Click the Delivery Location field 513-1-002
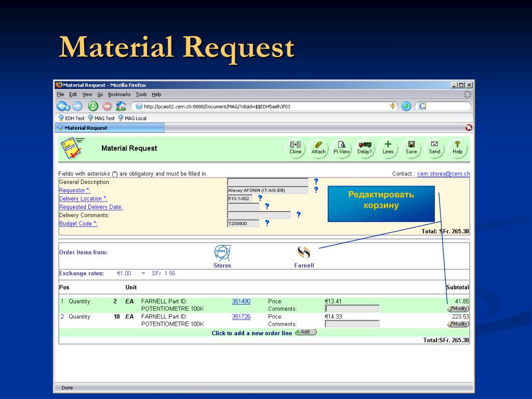The width and height of the screenshot is (532, 399). pos(240,198)
